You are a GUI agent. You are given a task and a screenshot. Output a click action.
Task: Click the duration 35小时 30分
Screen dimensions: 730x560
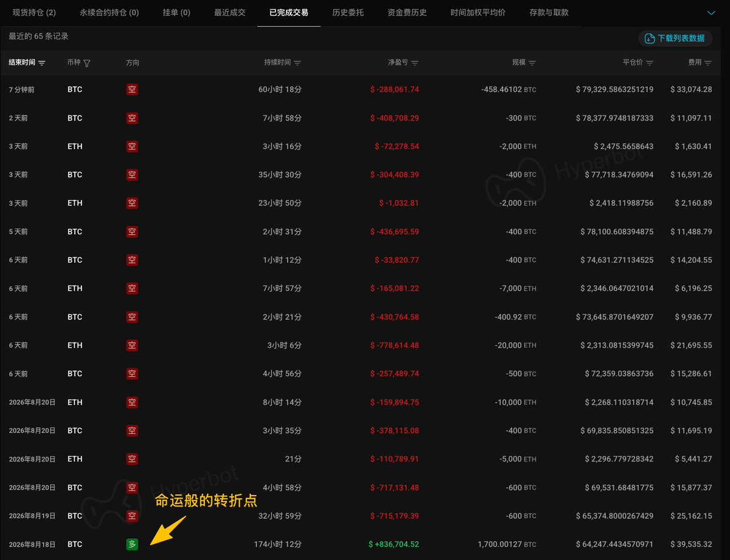[280, 175]
